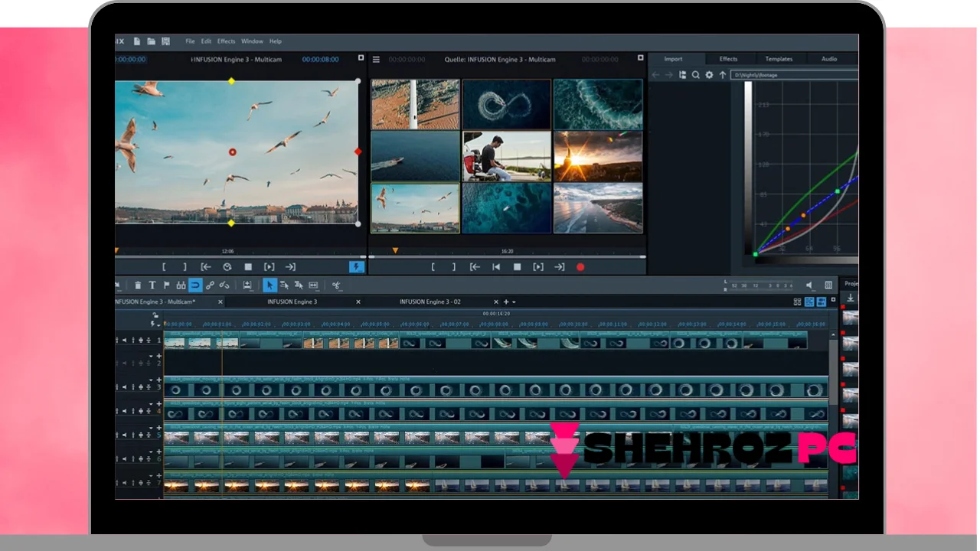Switch to the Audio tab
Screen dimensions: 980x551
pos(829,59)
